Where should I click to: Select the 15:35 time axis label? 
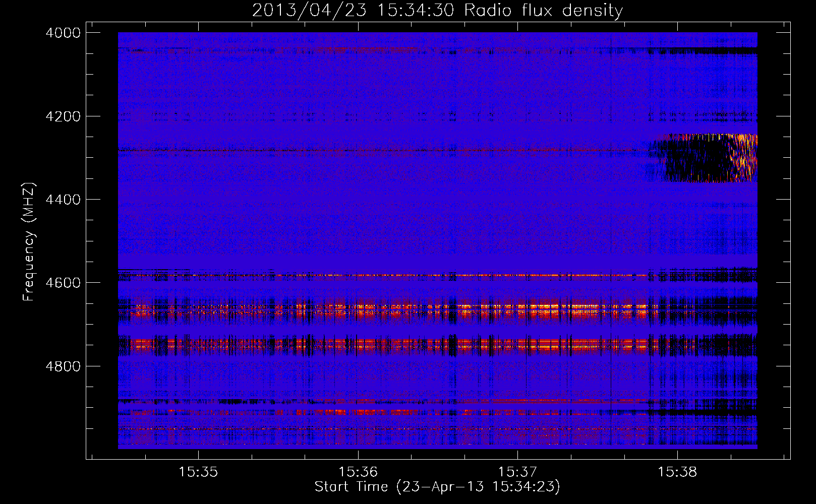click(198, 472)
